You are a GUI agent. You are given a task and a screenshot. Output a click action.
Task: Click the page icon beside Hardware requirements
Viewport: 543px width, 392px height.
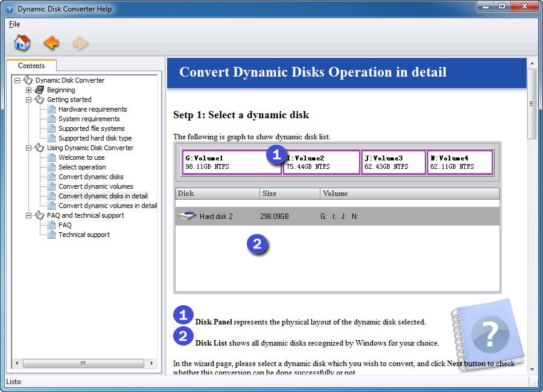tap(51, 109)
